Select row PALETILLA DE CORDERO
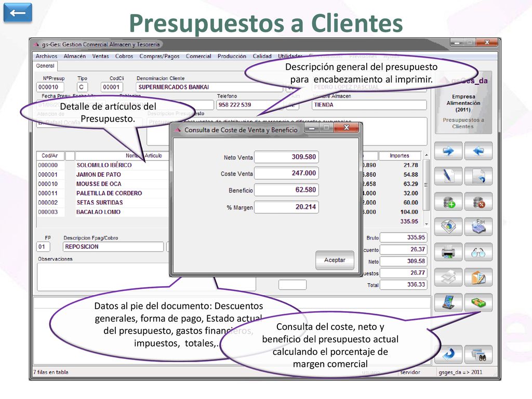532x399 pixels. (x=109, y=193)
